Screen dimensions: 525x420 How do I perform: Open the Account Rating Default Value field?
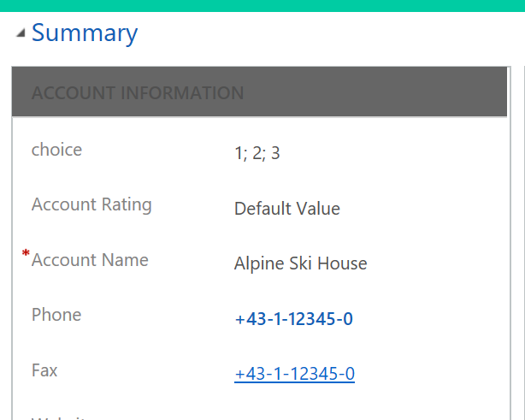pyautogui.click(x=286, y=209)
